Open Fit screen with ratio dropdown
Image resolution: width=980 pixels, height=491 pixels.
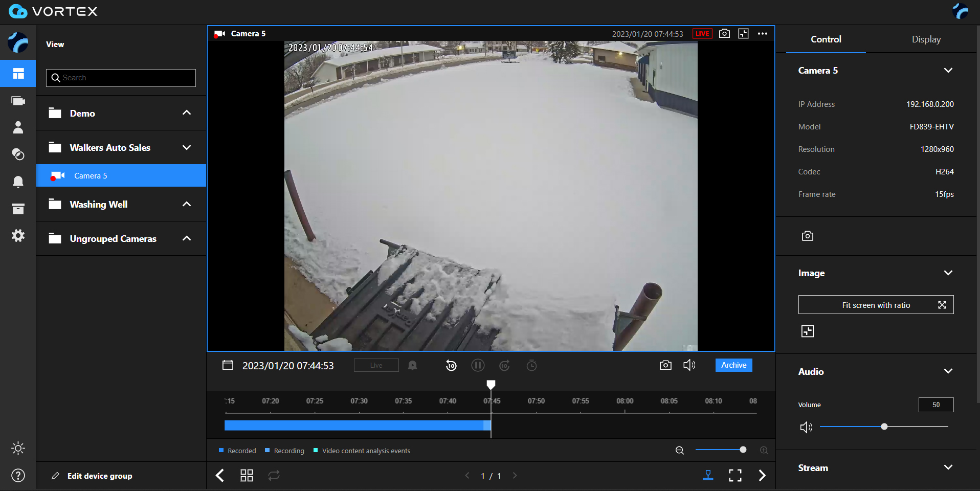876,305
